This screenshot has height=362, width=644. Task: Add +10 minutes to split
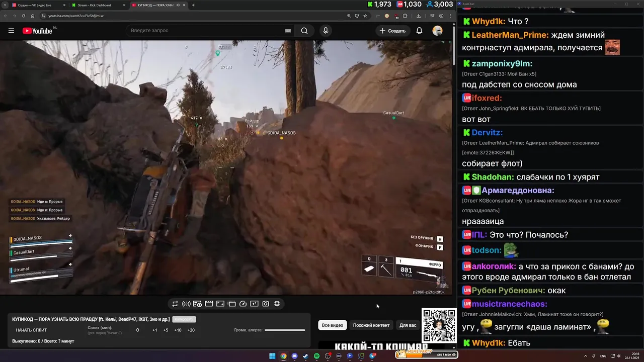[x=178, y=330]
